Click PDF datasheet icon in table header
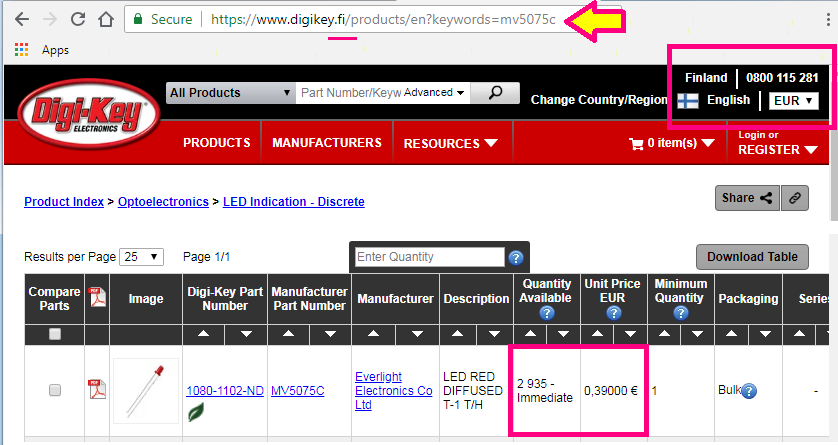Viewport: 838px width, 445px height. point(97,298)
